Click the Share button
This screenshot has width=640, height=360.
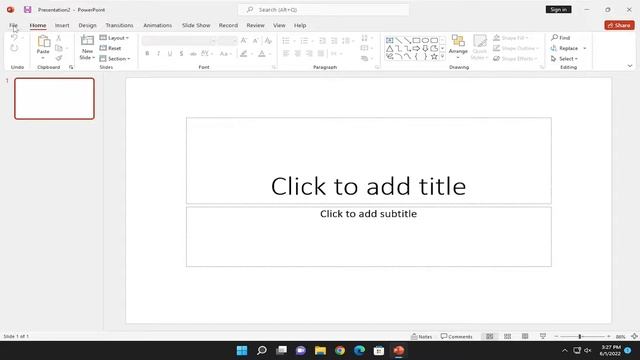[619, 25]
